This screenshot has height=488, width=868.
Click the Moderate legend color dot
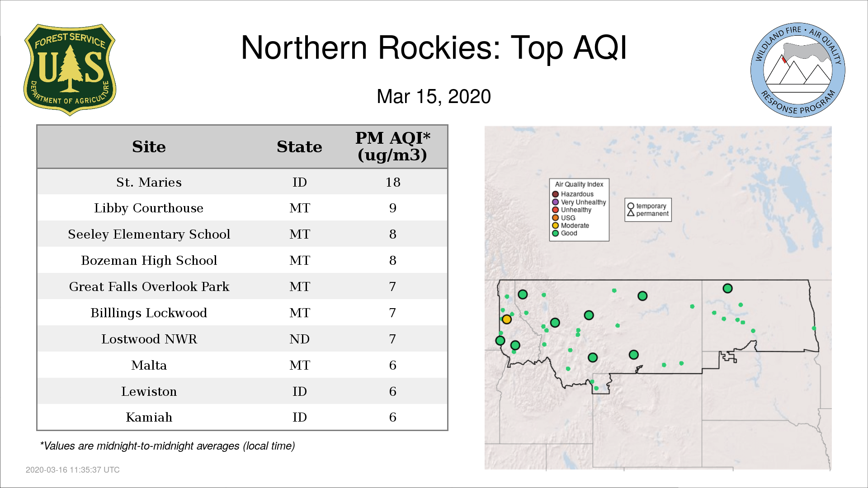[556, 225]
